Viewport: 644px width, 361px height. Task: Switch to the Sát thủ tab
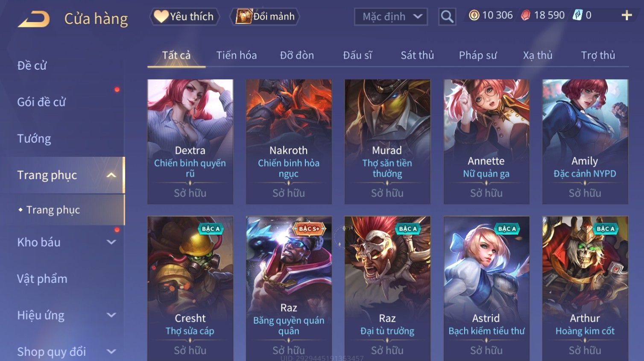point(417,56)
